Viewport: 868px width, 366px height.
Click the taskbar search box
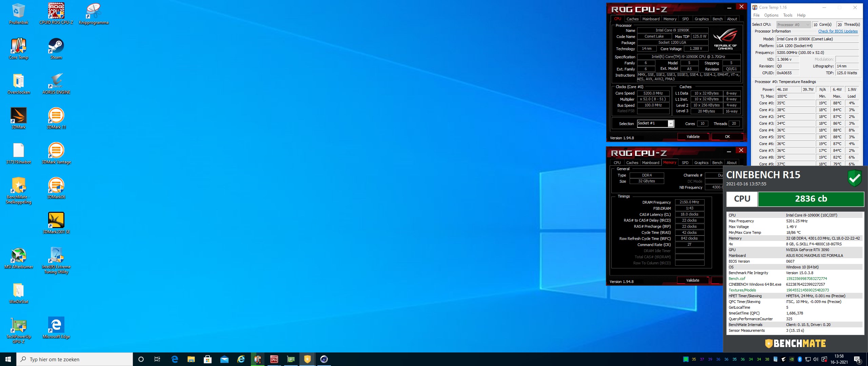75,359
